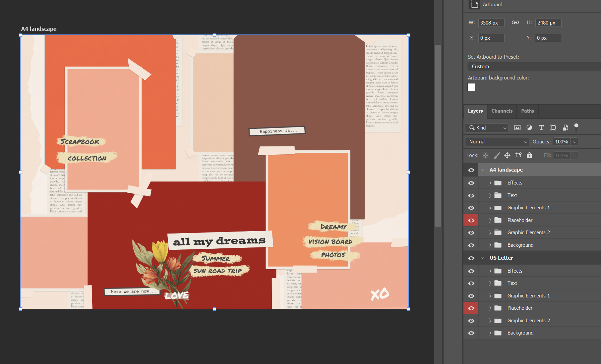Expand US Letter Graphic Elements 2 chevron

pos(490,321)
